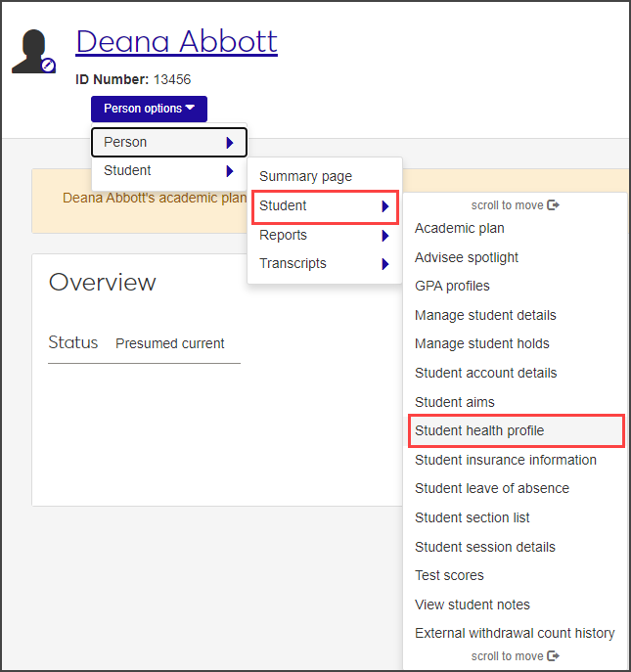Click View student notes entry
The width and height of the screenshot is (631, 672).
473,605
